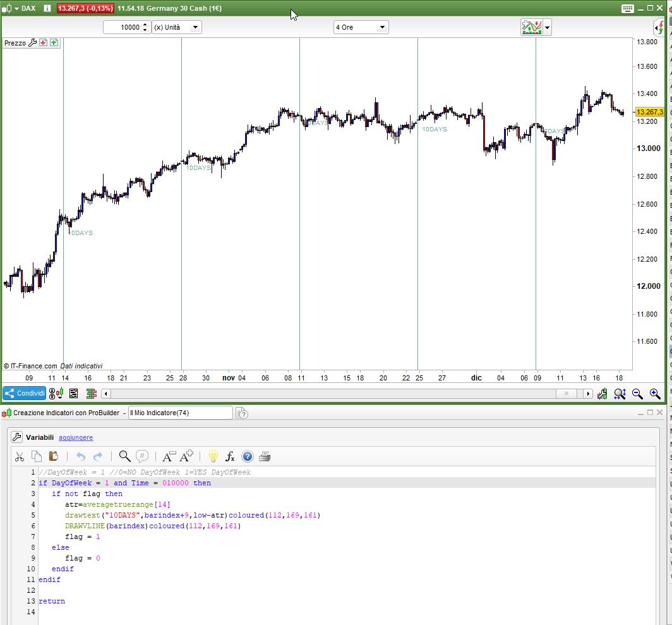The image size is (672, 625).
Task: Open the DAX instrument dropdown arrow
Action: tap(16, 8)
